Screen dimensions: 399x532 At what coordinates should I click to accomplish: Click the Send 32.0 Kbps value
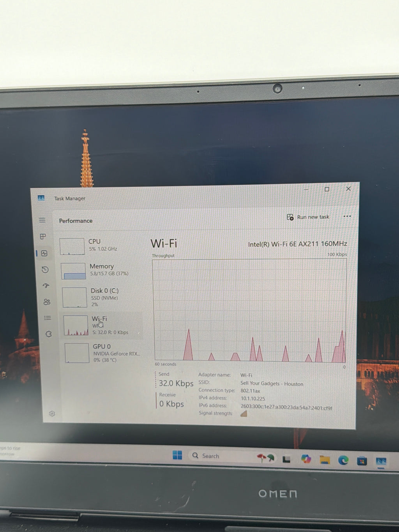click(x=176, y=384)
